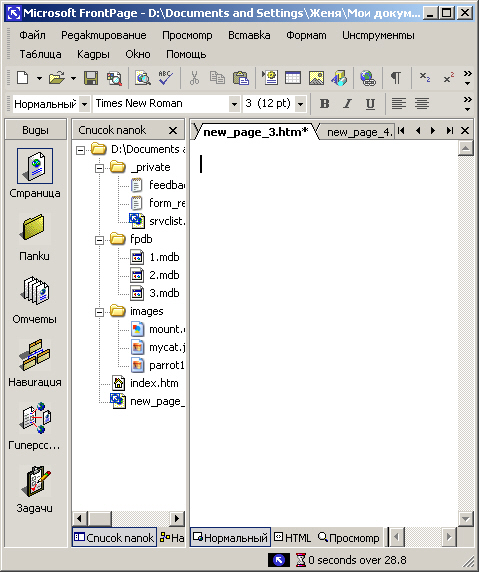Select the Нормальный view tab at bottom
This screenshot has width=479, height=572.
pos(231,538)
